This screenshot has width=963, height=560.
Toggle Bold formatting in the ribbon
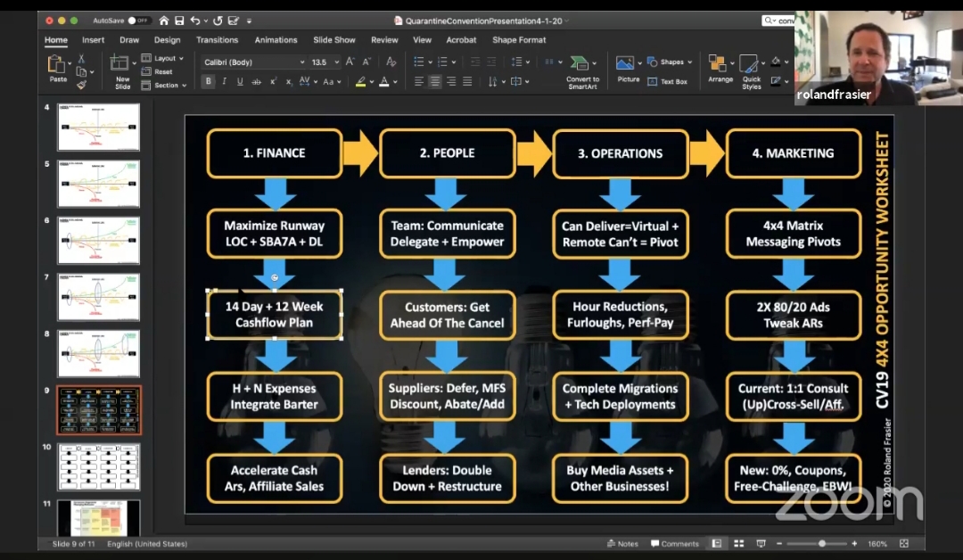[x=209, y=81]
